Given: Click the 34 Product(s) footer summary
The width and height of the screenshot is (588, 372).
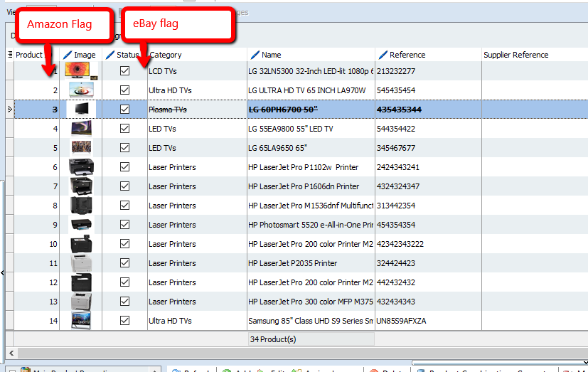Looking at the screenshot, I should (311, 339).
